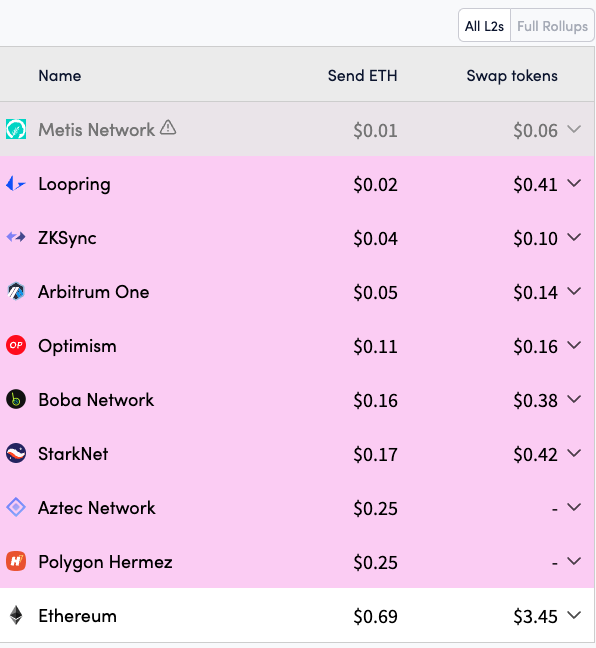Click the warning triangle beside Metis Network
596x648 pixels.
point(168,127)
